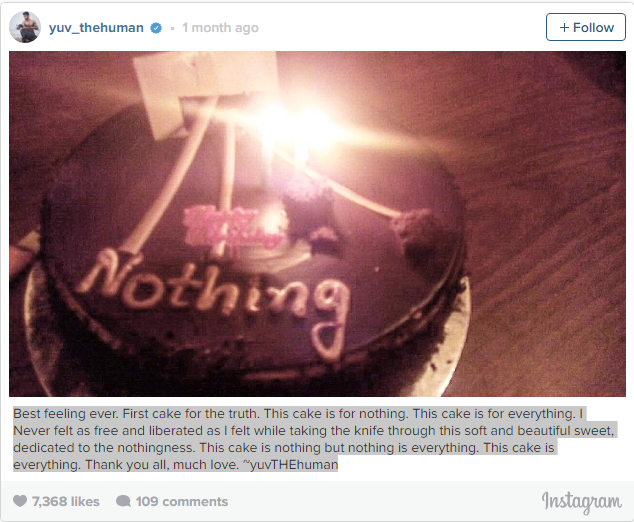The image size is (634, 522).
Task: Click the white note card atop cake
Action: tap(206, 89)
